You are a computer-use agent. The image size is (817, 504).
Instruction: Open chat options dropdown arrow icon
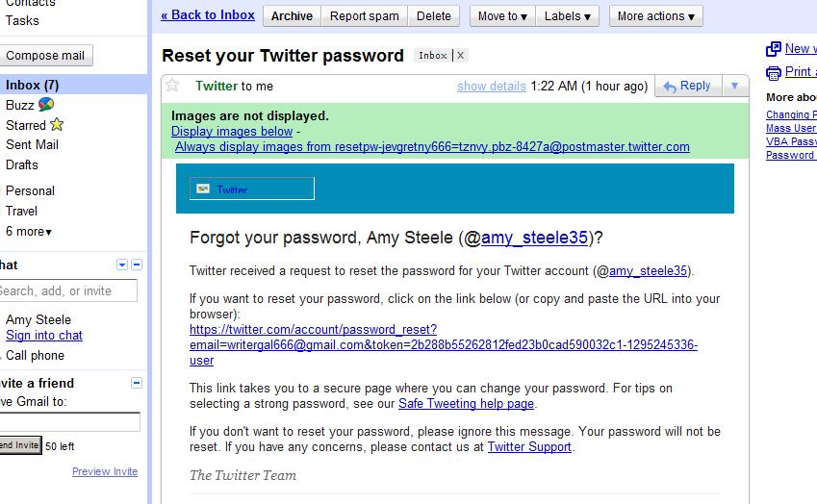tap(122, 265)
